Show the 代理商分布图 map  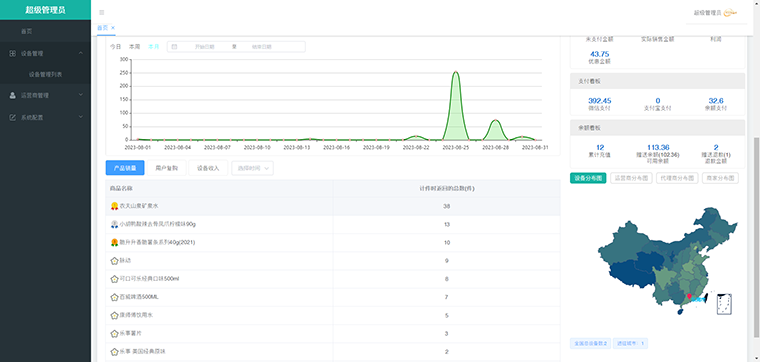[677, 178]
